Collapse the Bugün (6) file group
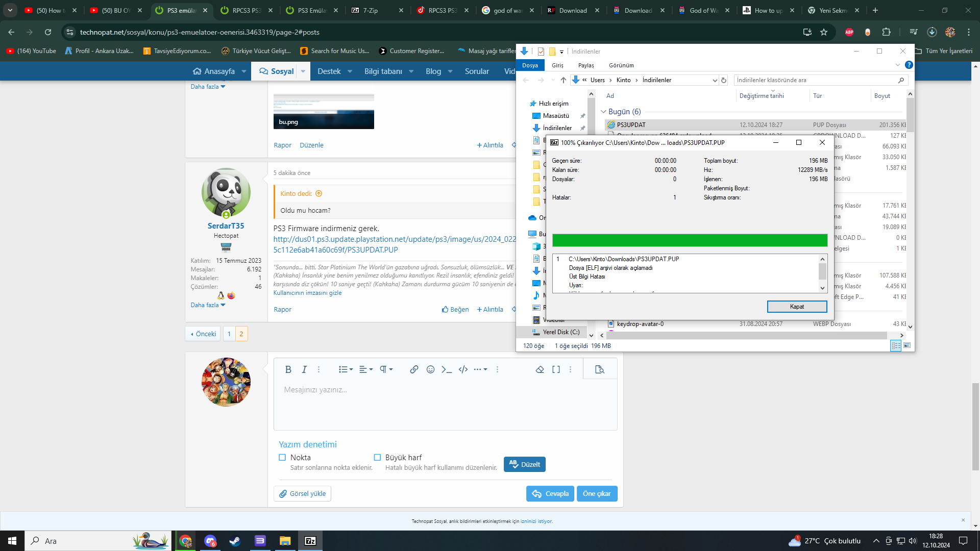Screen dimensions: 980x551 (x=603, y=112)
